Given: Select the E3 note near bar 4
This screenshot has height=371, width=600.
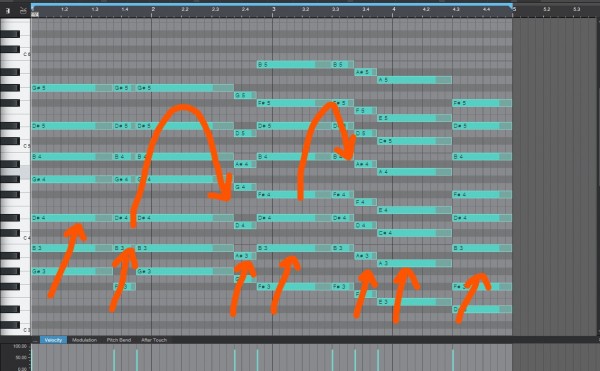Looking at the screenshot, I should click(x=415, y=302).
